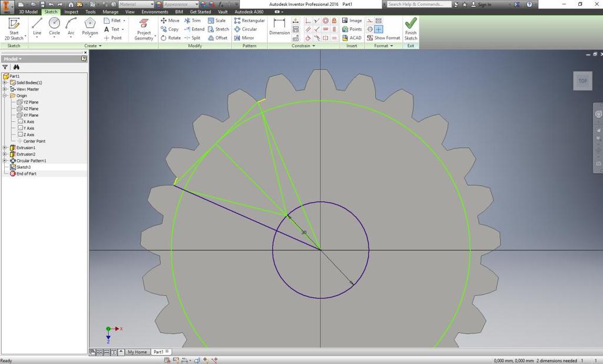This screenshot has height=364, width=603.
Task: Open the Manage ribbon tab
Action: pyautogui.click(x=110, y=12)
